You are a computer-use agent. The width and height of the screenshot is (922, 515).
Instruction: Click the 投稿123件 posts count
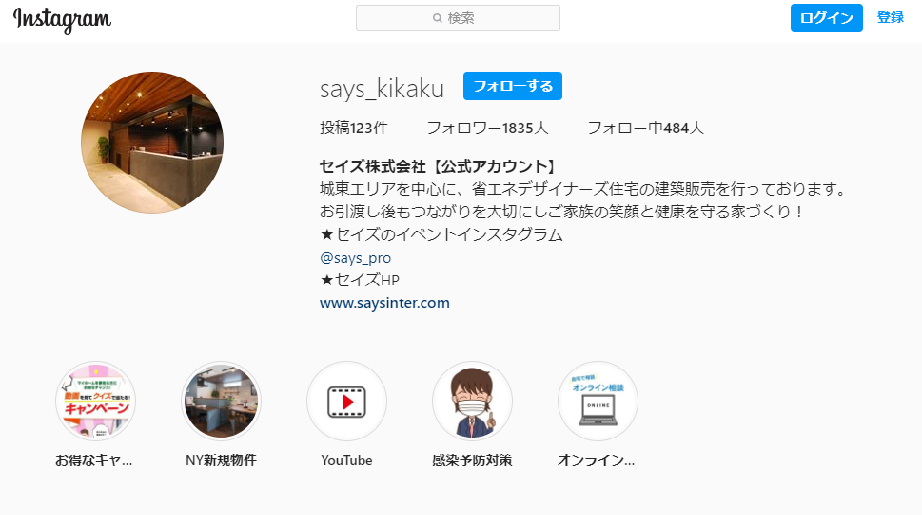click(353, 128)
